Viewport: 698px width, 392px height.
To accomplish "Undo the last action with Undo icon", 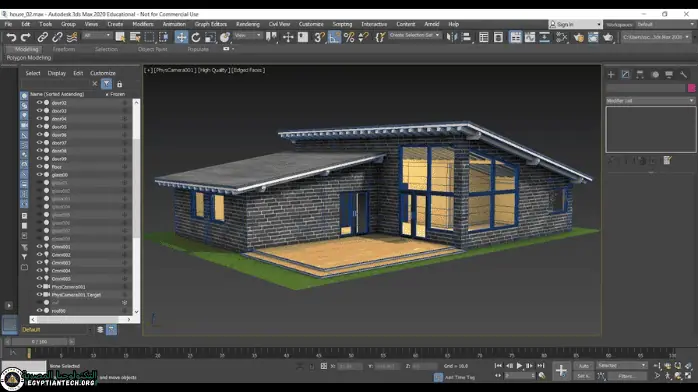I will coord(11,37).
